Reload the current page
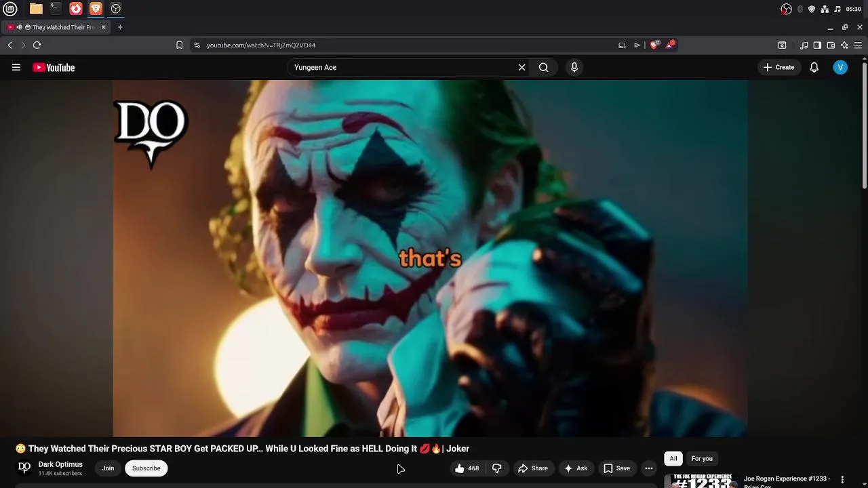868x488 pixels. 37,45
